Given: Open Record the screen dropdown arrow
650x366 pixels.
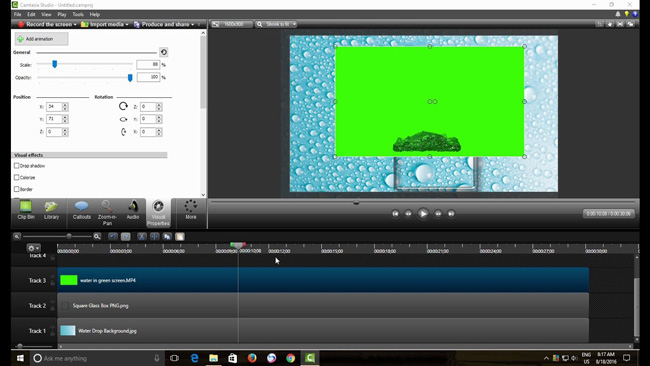Looking at the screenshot, I should point(75,24).
